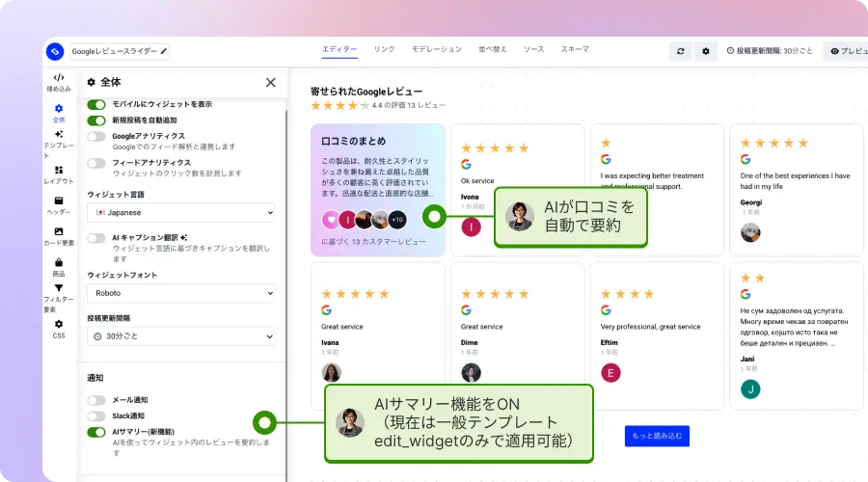Click the 4.4 の評価 13 レビュー rating text
Screen dimensions: 868x482
click(409, 105)
